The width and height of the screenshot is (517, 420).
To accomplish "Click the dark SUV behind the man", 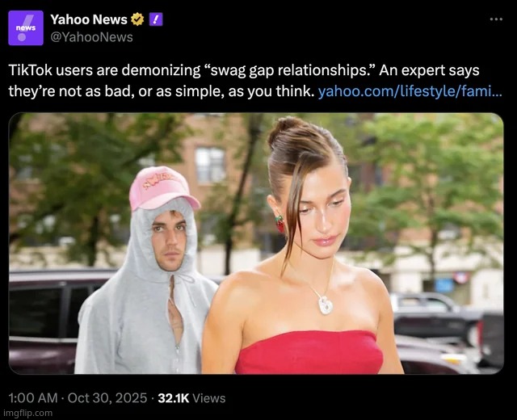I will tap(44, 320).
